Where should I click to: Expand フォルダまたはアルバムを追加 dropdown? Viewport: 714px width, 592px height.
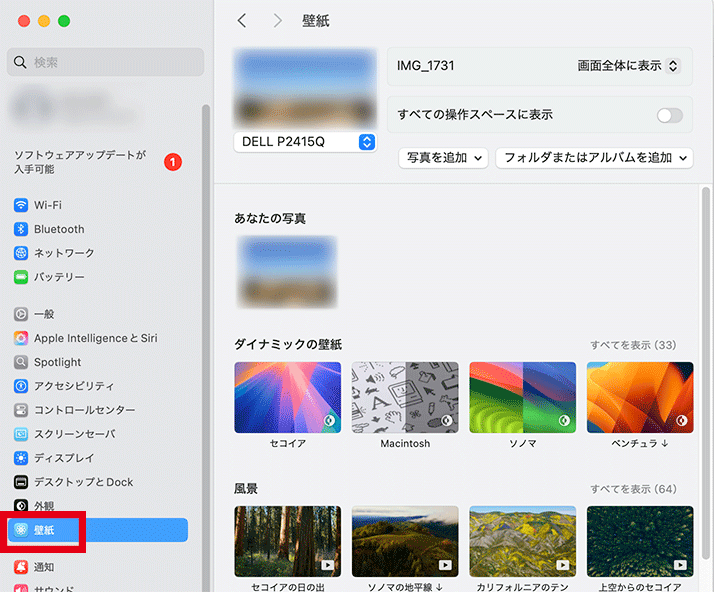594,158
